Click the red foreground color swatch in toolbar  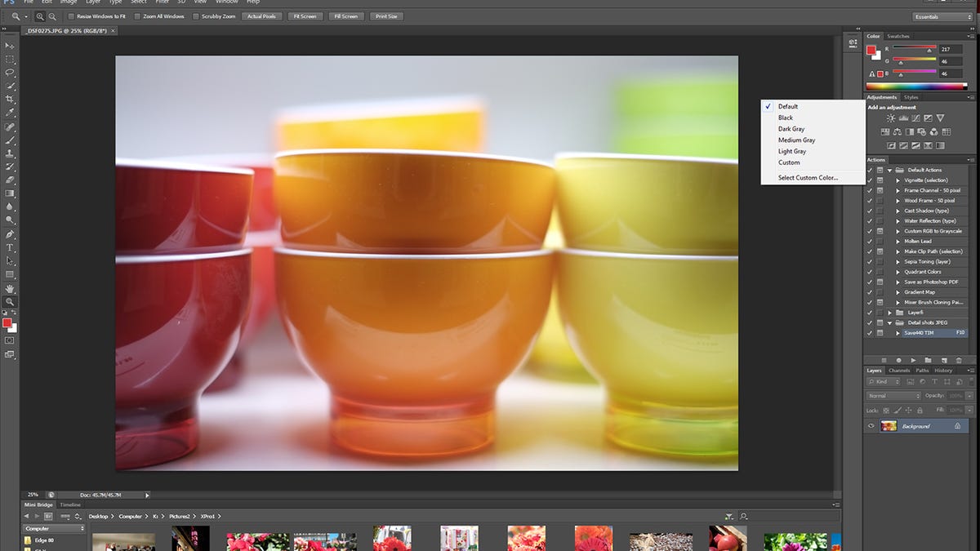(x=8, y=324)
